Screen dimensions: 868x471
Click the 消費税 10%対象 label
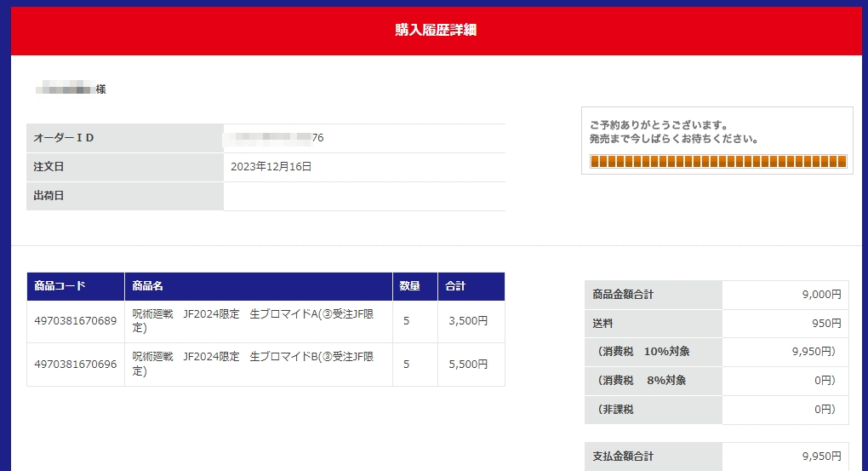(x=644, y=351)
